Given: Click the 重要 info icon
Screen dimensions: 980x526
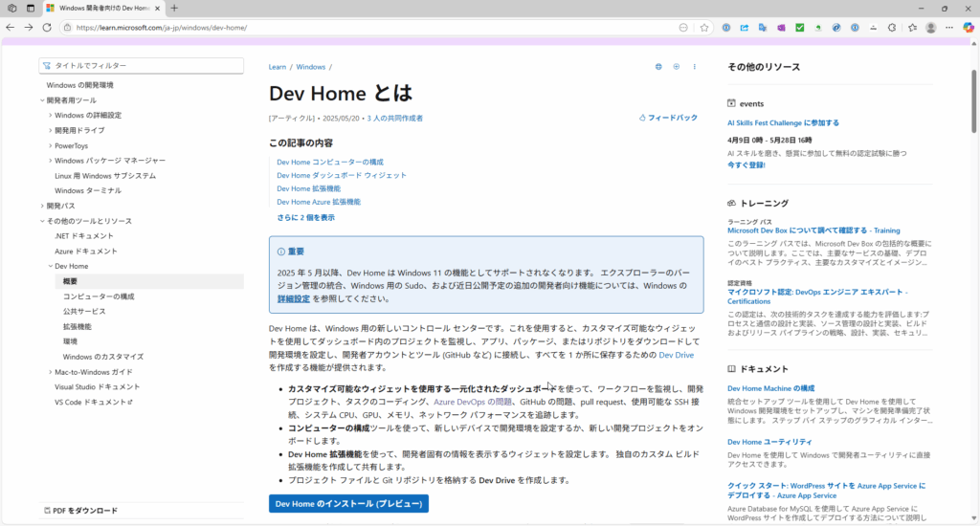Looking at the screenshot, I should click(x=281, y=252).
